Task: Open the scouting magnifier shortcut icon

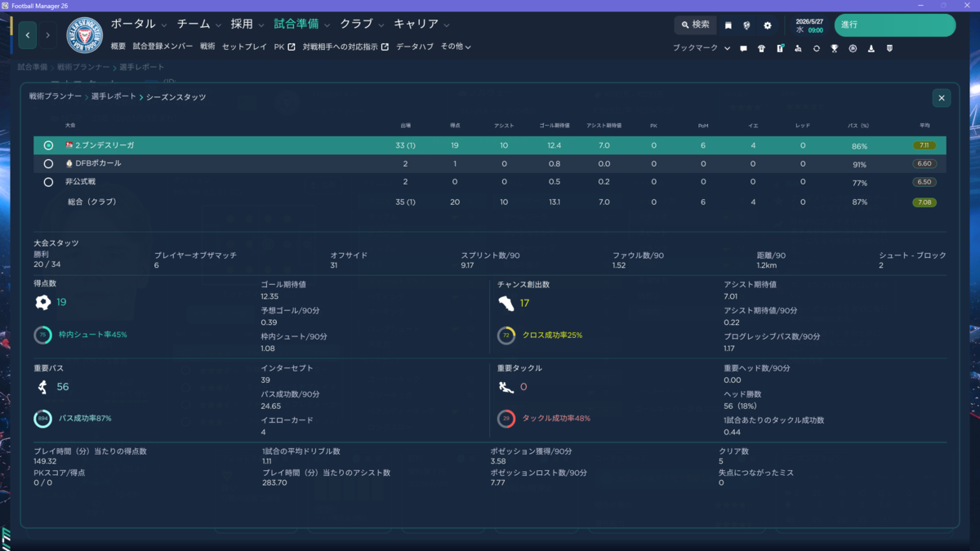Action: point(798,48)
